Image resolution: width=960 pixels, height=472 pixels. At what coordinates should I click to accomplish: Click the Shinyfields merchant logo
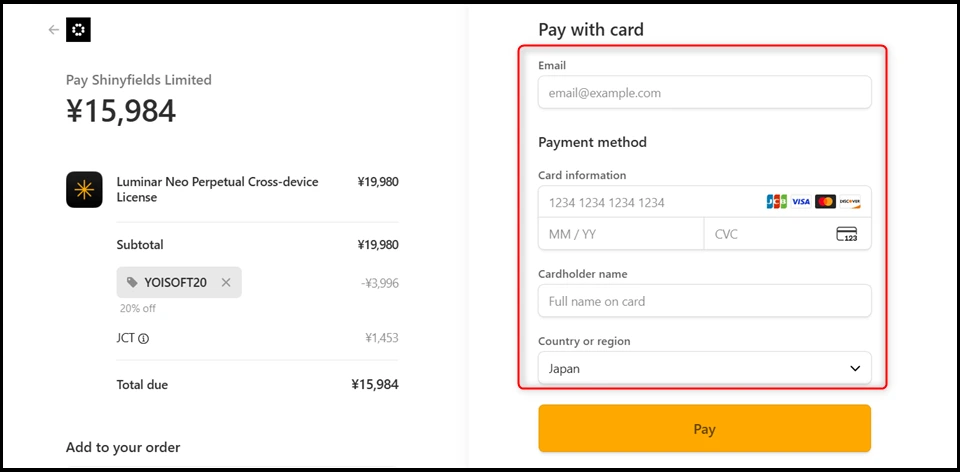[x=78, y=30]
